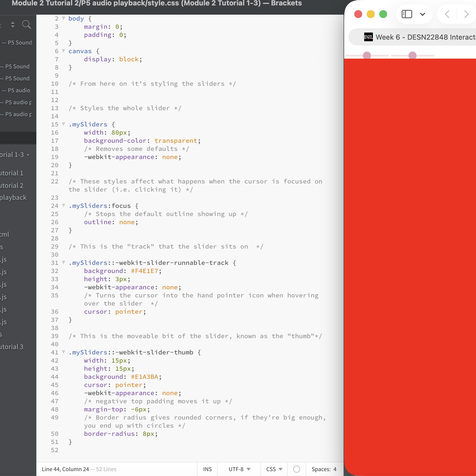The image size is (476, 476).
Task: Collapse the canvas rule fold triangle on line 6
Action: 63,51
